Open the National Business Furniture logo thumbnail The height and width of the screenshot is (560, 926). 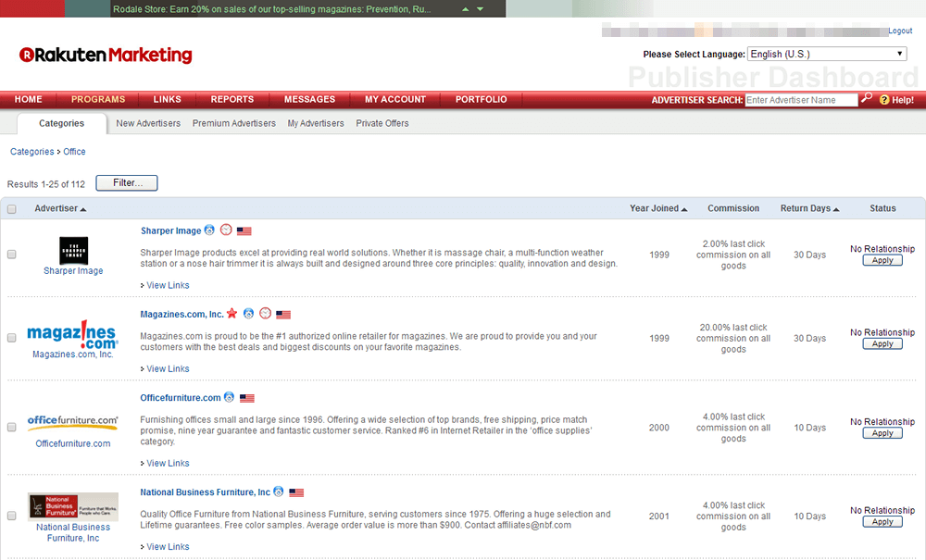point(73,507)
